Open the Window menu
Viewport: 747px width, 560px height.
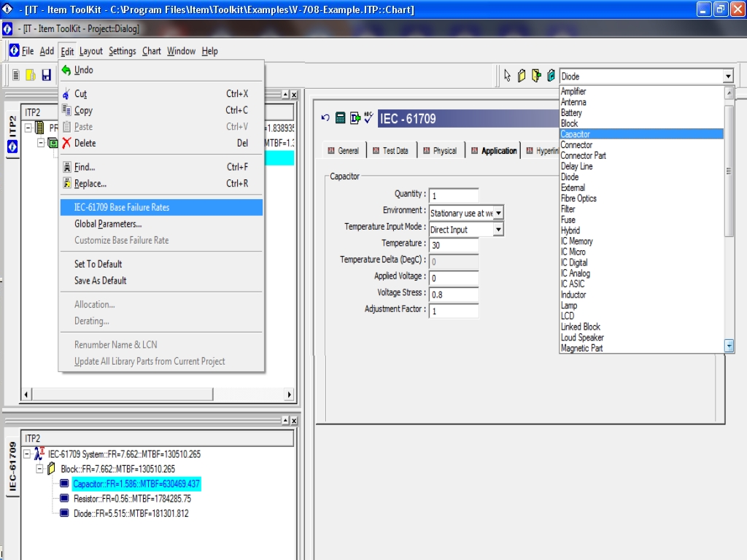click(181, 51)
